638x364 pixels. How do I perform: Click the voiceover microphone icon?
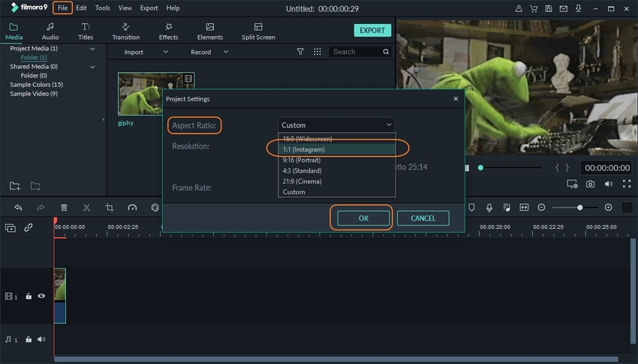[x=489, y=207]
